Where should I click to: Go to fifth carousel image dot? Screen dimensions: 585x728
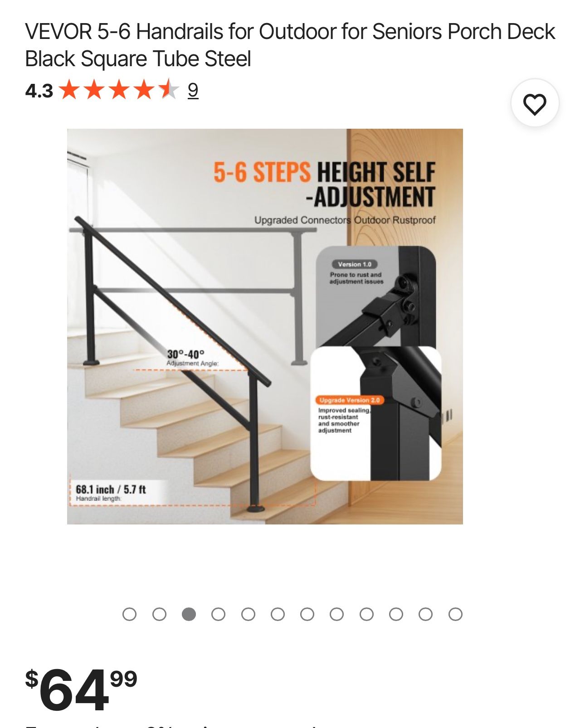(x=248, y=614)
